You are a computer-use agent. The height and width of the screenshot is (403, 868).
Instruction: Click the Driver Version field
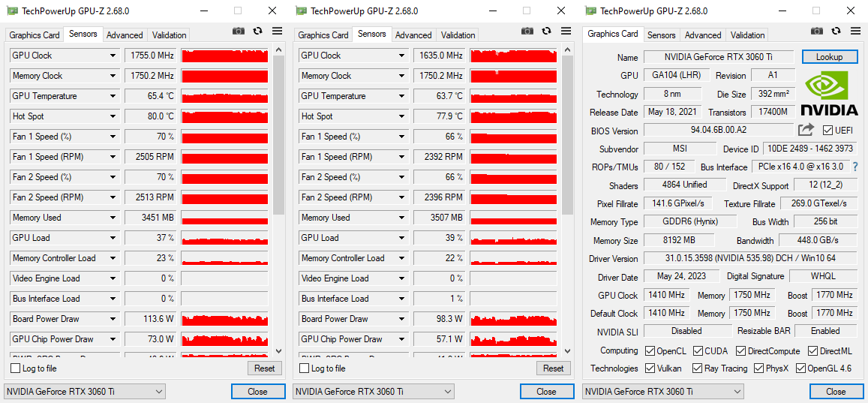point(751,258)
